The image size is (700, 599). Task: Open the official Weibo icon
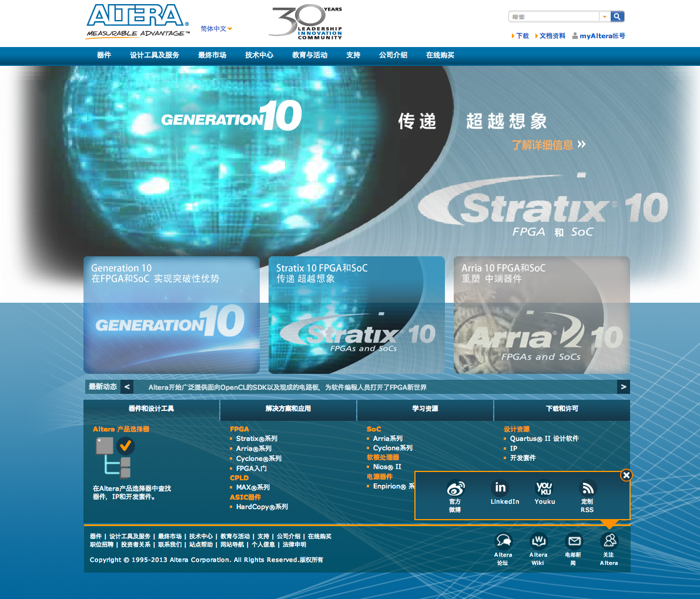coord(455,488)
